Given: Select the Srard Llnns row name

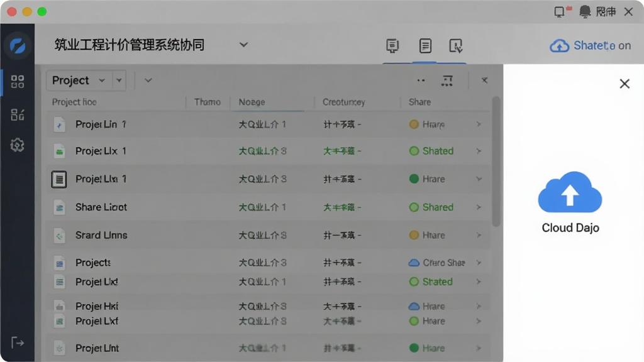Looking at the screenshot, I should tap(101, 235).
